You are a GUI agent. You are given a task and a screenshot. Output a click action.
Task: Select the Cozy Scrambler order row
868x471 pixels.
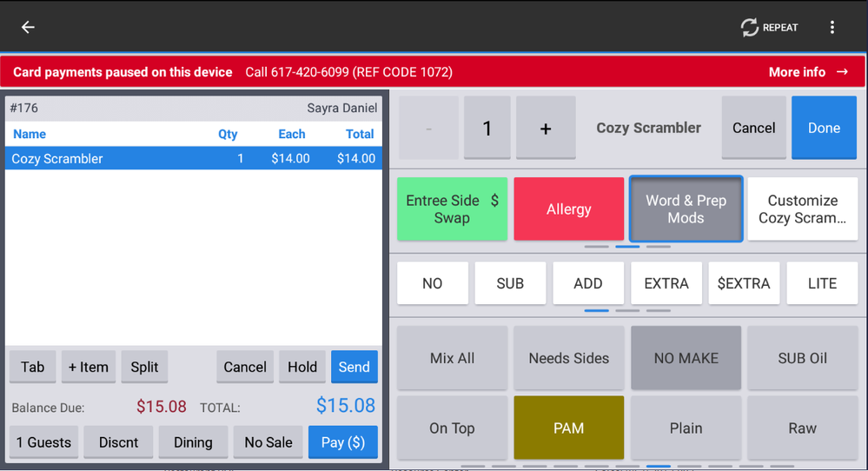(193, 158)
